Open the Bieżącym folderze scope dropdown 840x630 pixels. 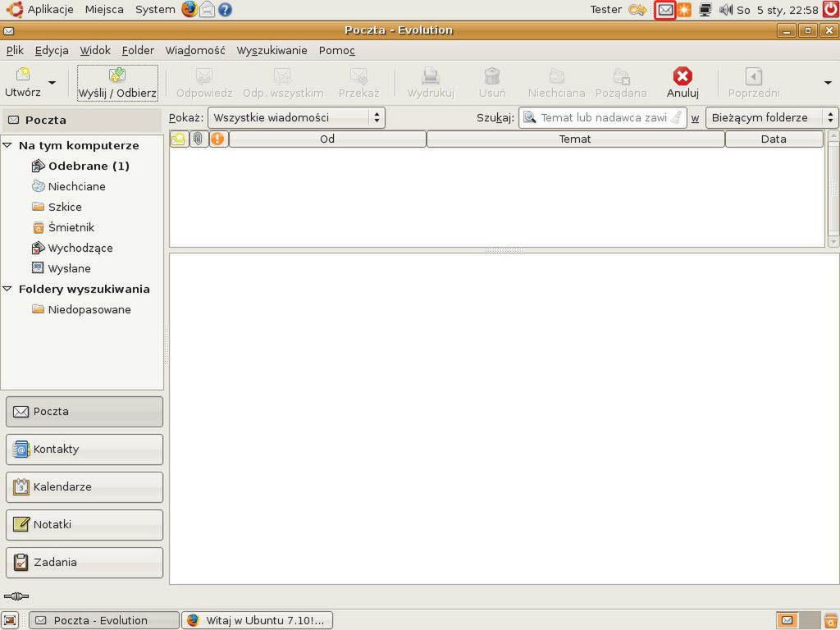click(771, 118)
